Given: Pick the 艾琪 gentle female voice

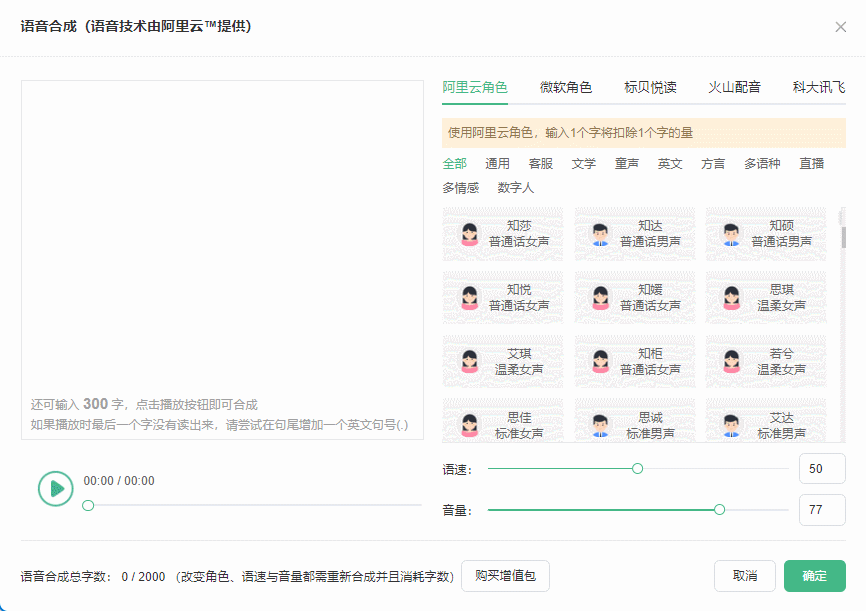Looking at the screenshot, I should click(503, 362).
